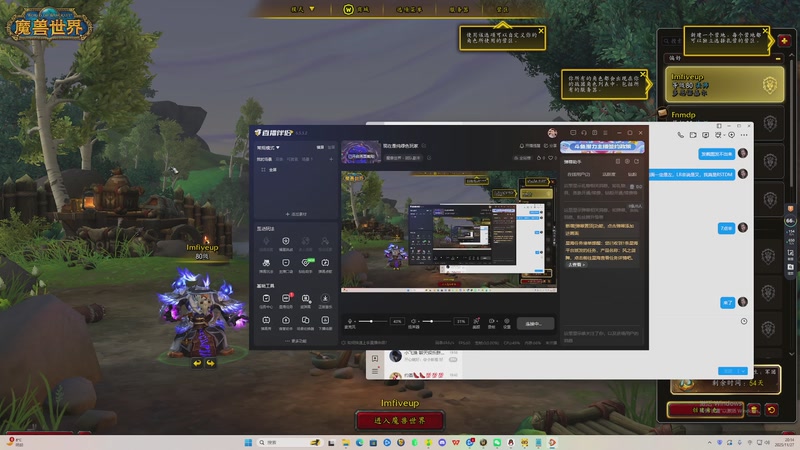800x450 pixels.
Task: Open the mode dropdown in the streaming app
Action: (268, 147)
